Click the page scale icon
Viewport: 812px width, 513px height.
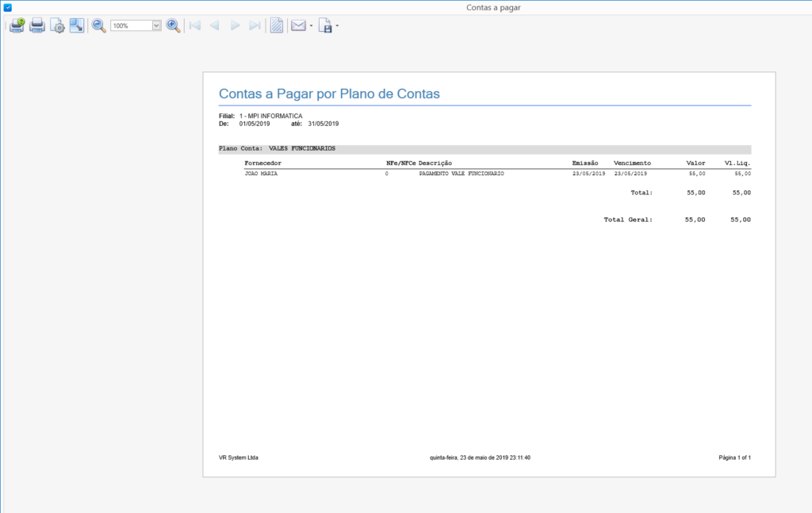pyautogui.click(x=77, y=25)
